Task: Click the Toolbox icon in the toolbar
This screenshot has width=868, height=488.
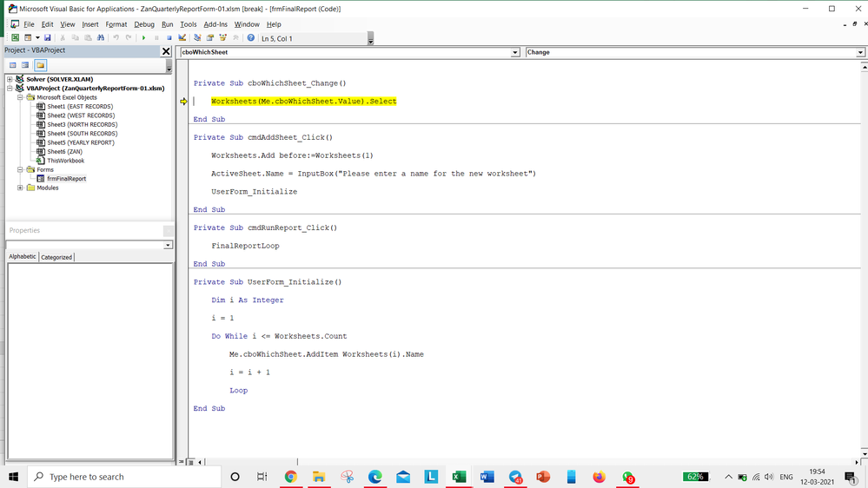Action: [x=235, y=37]
